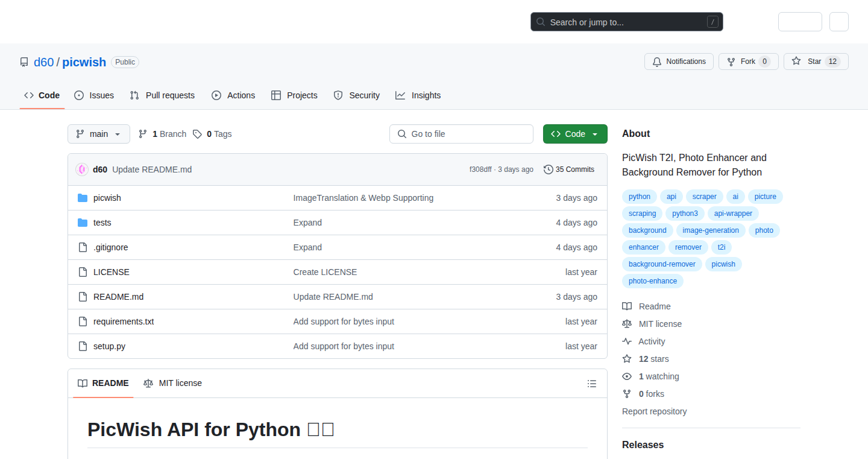
Task: Click the image-generation topic tag
Action: pyautogui.click(x=711, y=230)
